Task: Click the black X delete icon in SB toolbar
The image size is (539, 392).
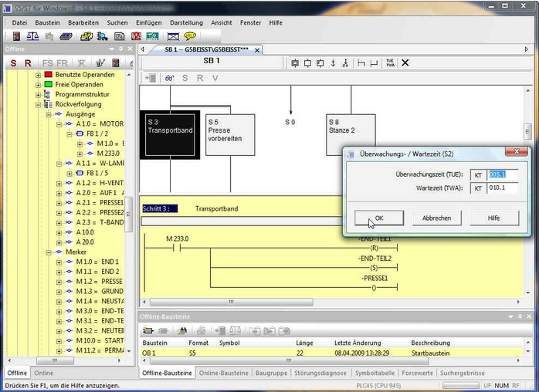Action: tap(405, 63)
